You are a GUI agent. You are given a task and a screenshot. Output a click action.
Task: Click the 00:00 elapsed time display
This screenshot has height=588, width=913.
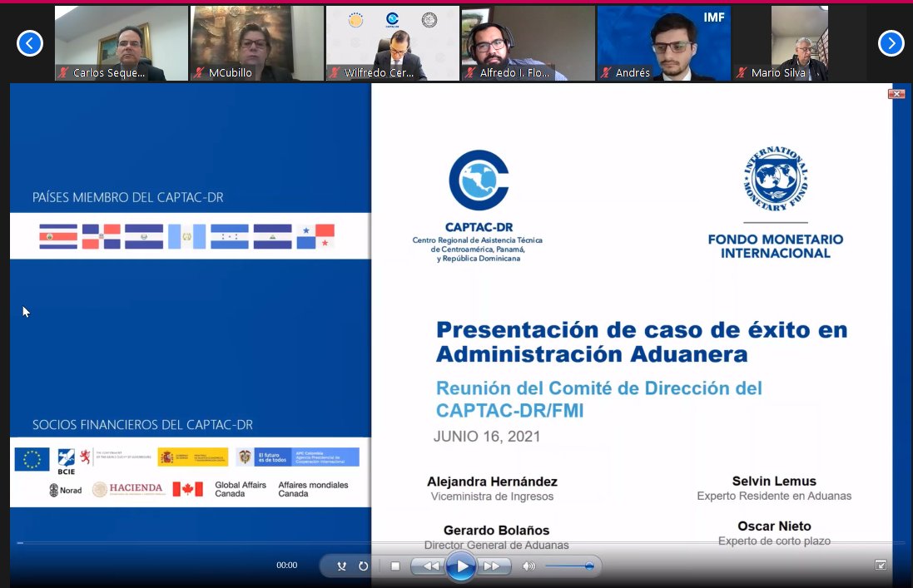pyautogui.click(x=286, y=565)
